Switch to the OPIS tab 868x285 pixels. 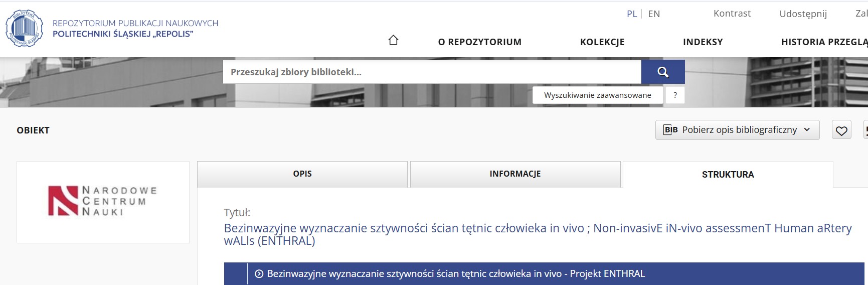pos(302,174)
